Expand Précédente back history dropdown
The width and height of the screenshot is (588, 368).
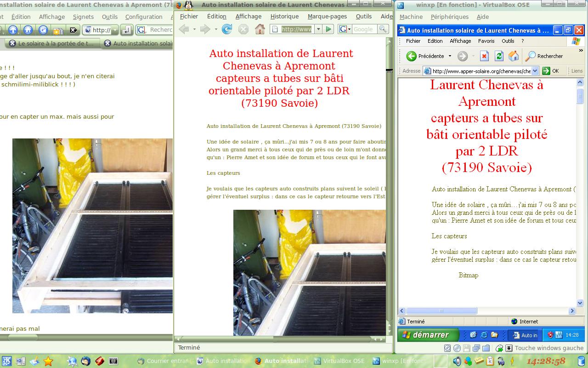pyautogui.click(x=450, y=56)
